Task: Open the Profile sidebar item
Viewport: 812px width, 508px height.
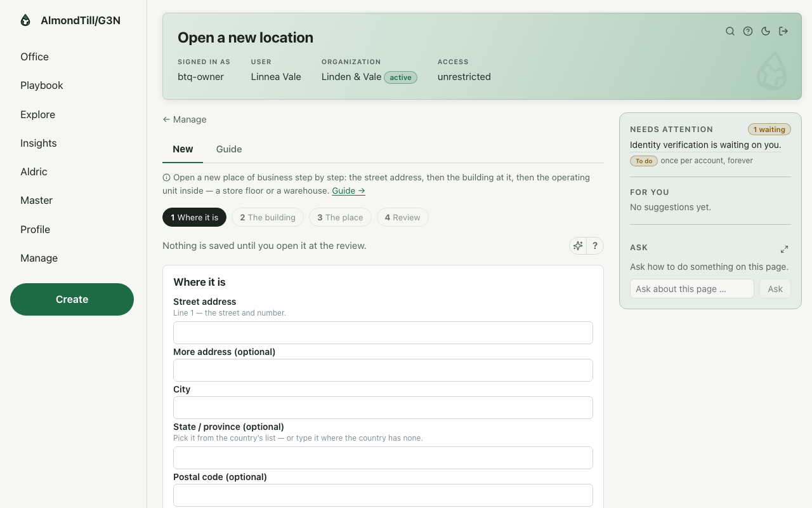Action: click(35, 229)
